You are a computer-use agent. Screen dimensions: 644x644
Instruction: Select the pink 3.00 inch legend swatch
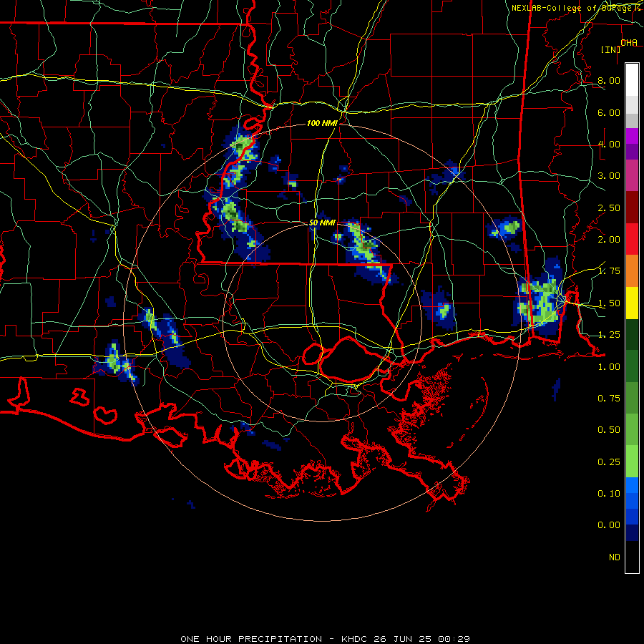(632, 175)
